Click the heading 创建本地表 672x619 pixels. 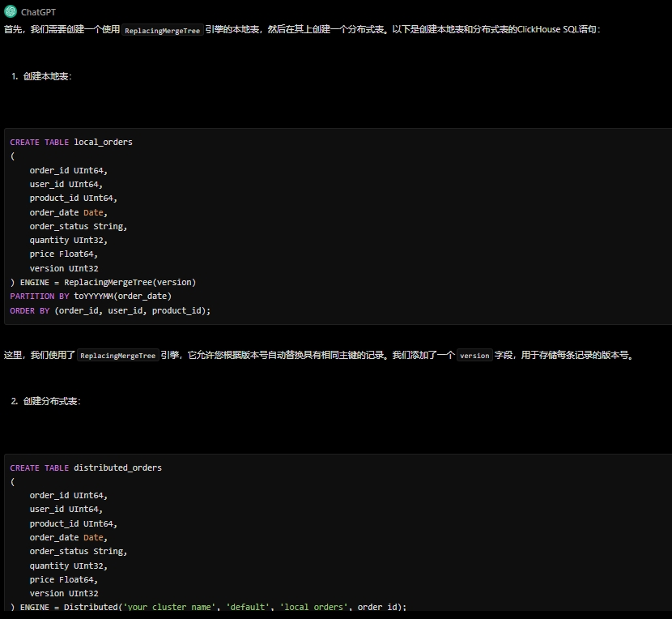click(47, 76)
